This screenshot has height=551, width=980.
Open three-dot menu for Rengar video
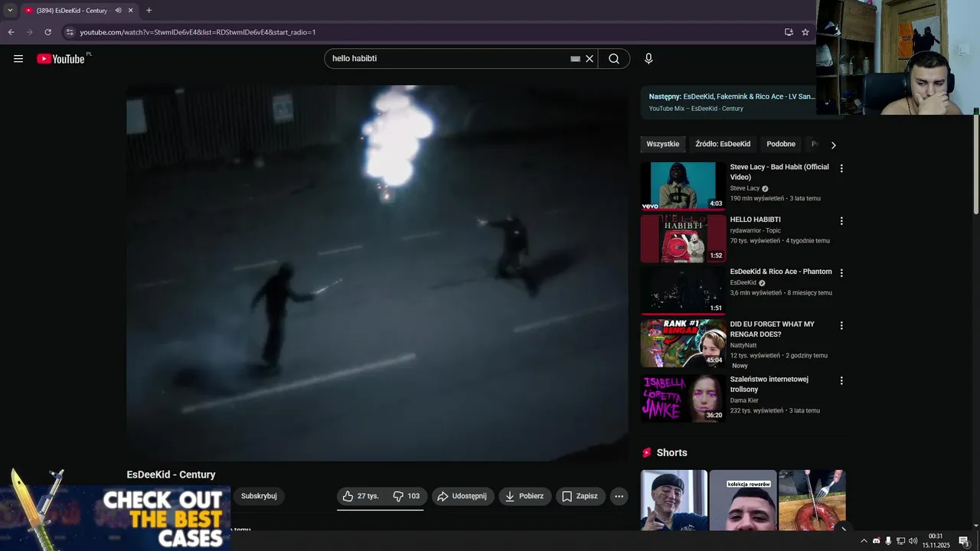(x=841, y=325)
